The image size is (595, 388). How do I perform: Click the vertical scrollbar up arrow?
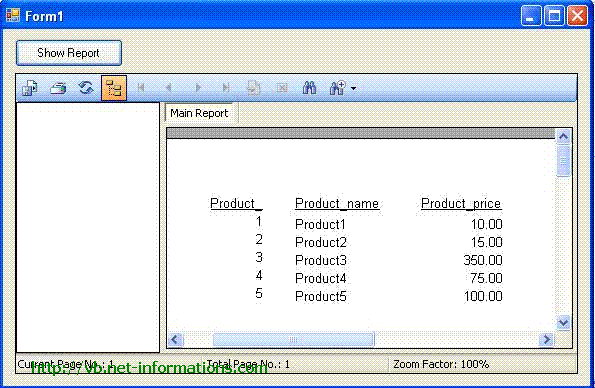pos(564,136)
